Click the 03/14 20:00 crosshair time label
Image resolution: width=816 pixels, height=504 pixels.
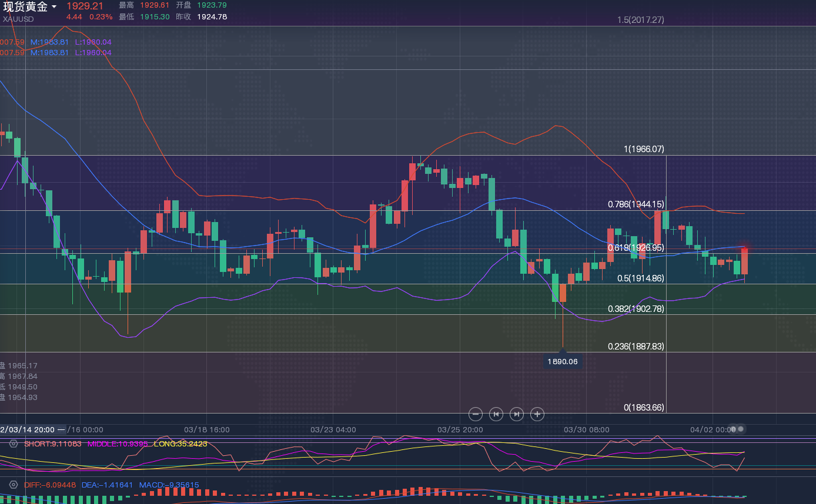[28, 429]
